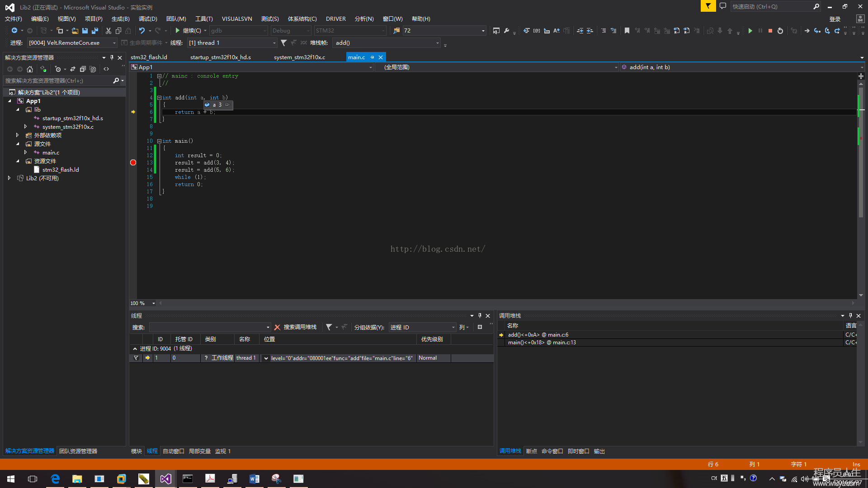Select main.c in Solution Explorer
The image size is (868, 488).
[51, 153]
